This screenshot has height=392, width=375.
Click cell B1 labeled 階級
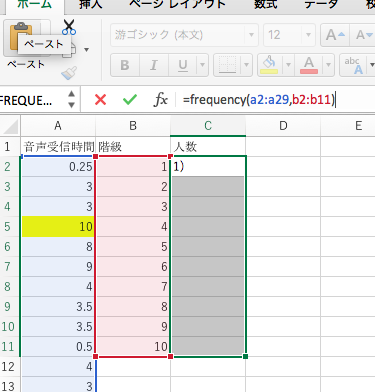click(133, 147)
